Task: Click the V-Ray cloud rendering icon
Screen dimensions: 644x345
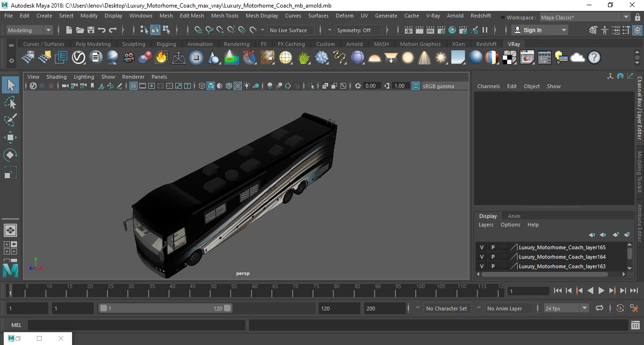Action: (578, 58)
